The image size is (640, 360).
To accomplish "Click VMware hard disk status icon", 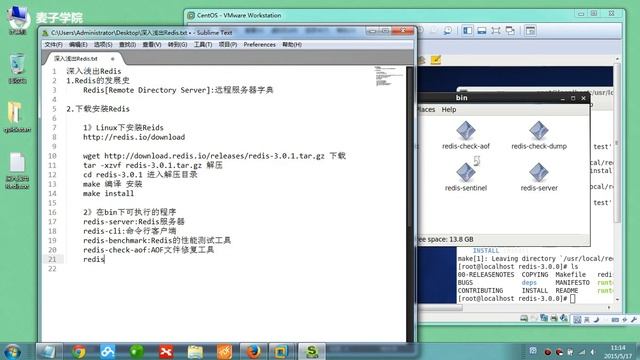I will coord(524,318).
